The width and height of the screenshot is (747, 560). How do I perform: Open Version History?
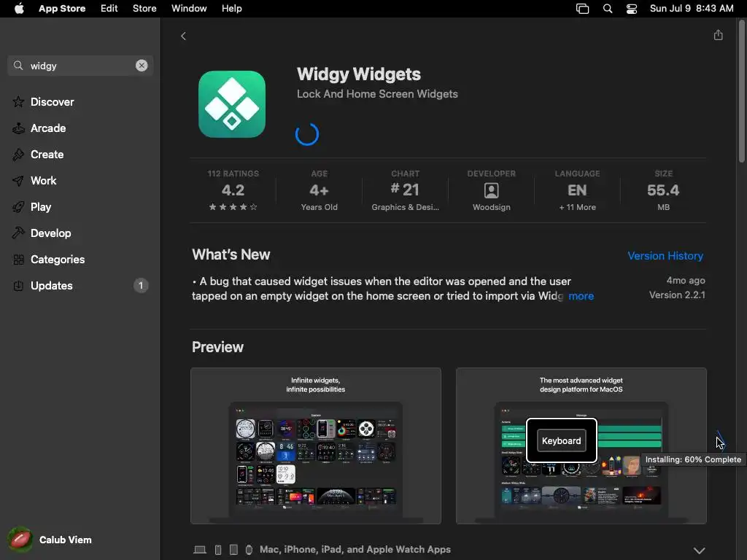coord(665,256)
